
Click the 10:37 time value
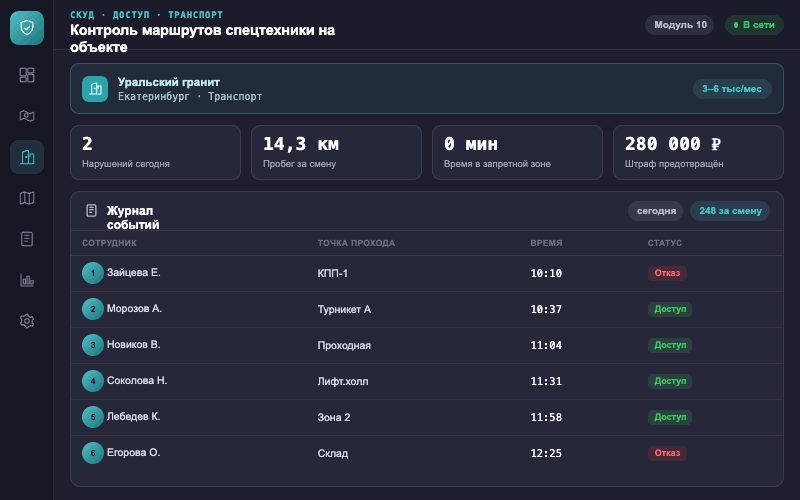[x=546, y=309]
